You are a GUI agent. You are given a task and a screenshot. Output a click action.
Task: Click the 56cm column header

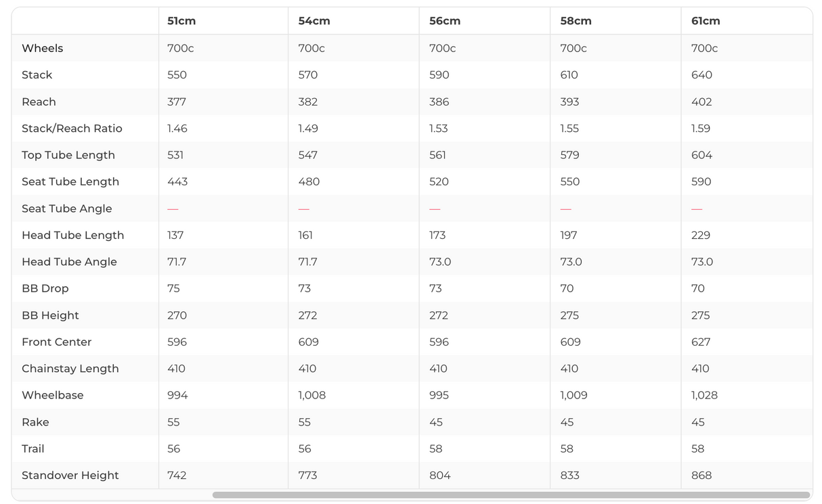click(445, 21)
